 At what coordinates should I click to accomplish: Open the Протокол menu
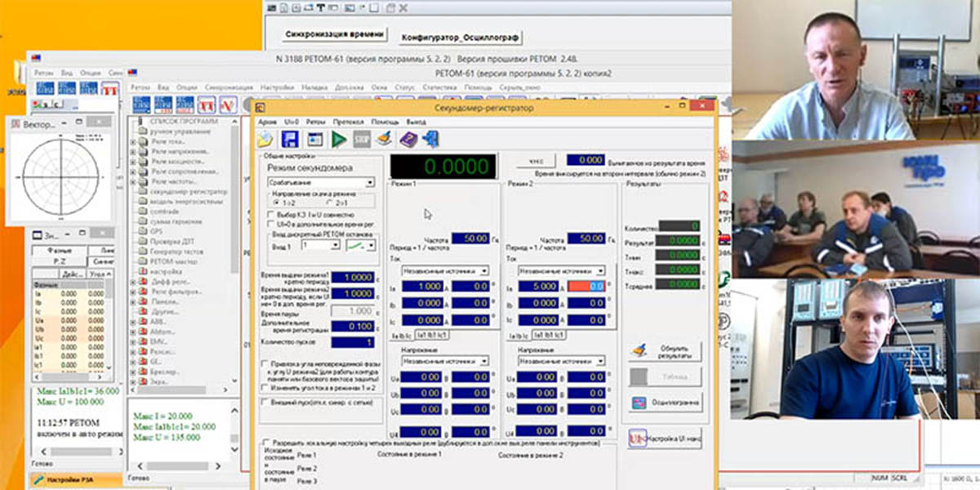pos(349,121)
